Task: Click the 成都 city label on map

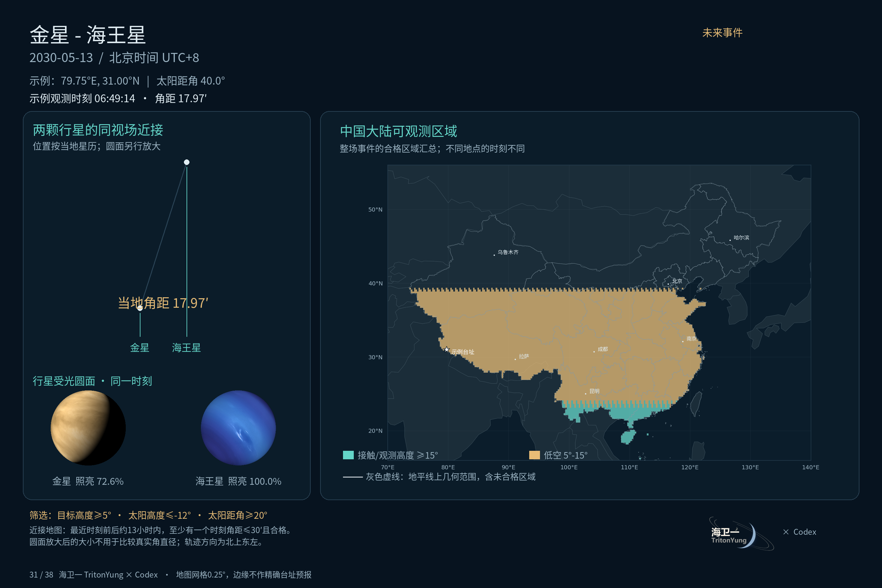Action: tap(603, 349)
